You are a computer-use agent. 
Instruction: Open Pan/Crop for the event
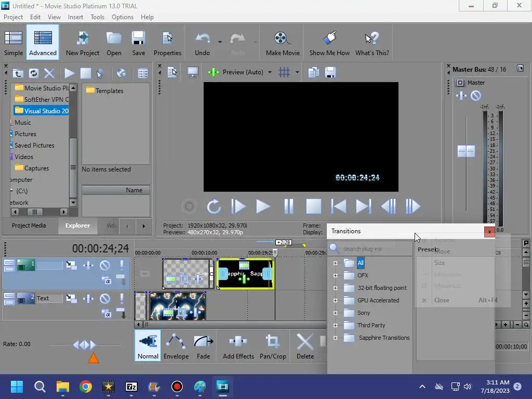[x=273, y=345]
